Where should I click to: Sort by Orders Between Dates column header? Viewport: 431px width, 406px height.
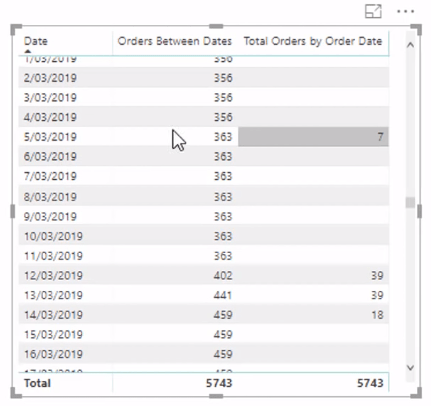click(174, 41)
